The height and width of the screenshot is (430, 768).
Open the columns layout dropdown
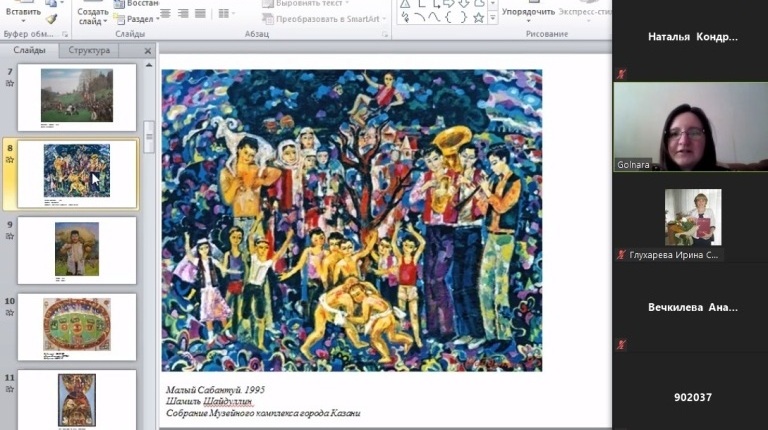(x=226, y=14)
